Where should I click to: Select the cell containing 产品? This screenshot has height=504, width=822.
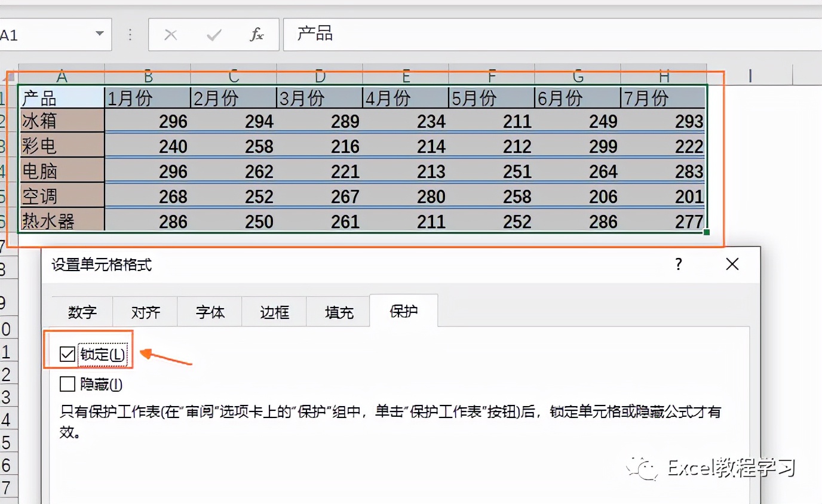62,97
